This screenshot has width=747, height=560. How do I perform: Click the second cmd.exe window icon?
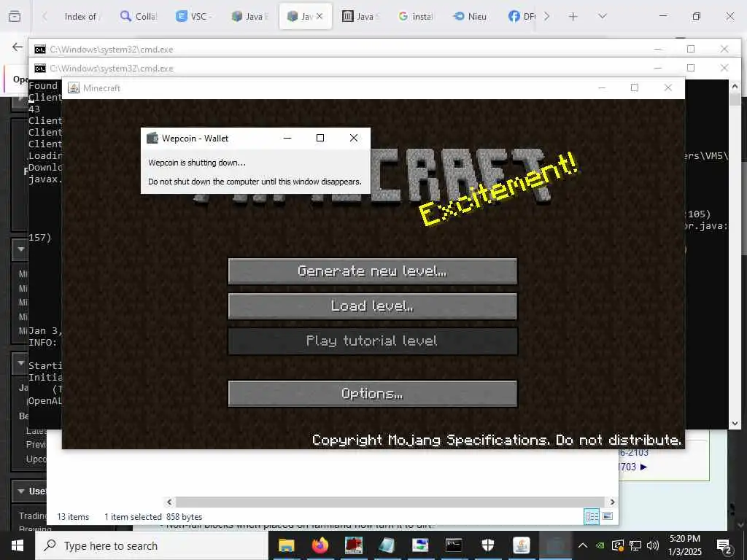click(x=40, y=68)
